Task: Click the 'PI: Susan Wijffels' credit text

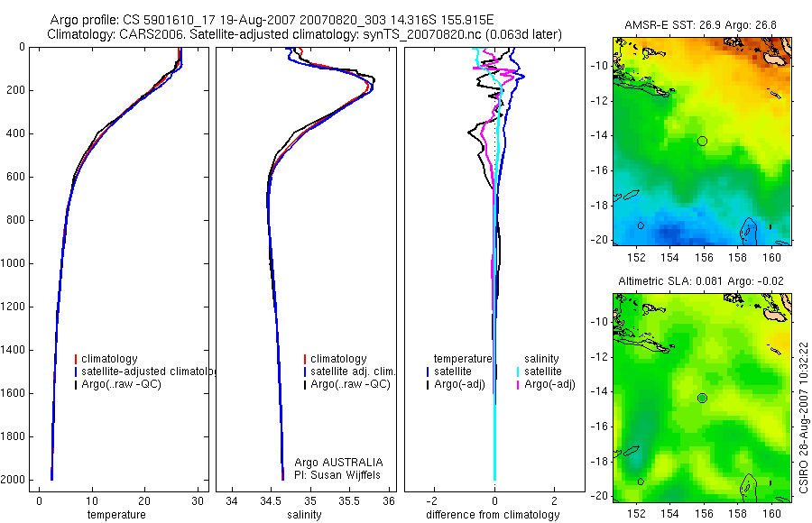Action: click(x=337, y=475)
